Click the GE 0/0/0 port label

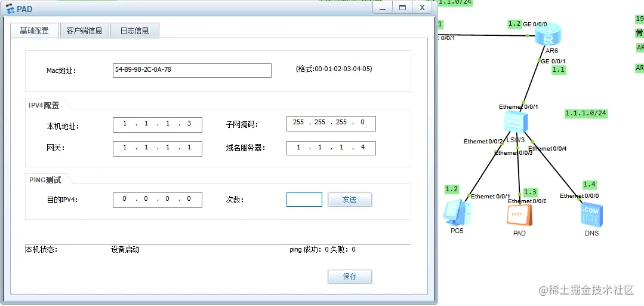535,25
